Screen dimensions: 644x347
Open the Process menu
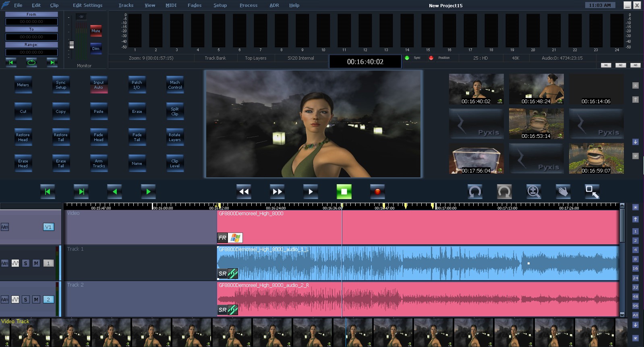pyautogui.click(x=248, y=5)
